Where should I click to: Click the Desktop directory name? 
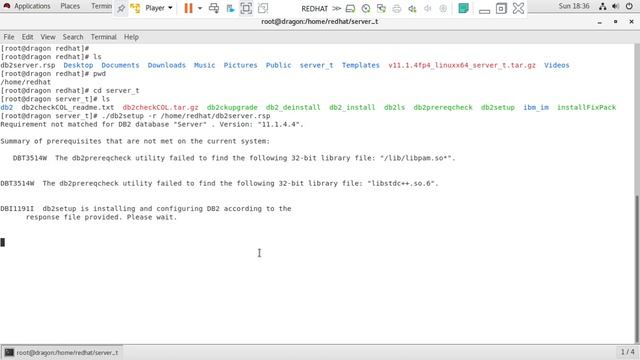pyautogui.click(x=78, y=65)
